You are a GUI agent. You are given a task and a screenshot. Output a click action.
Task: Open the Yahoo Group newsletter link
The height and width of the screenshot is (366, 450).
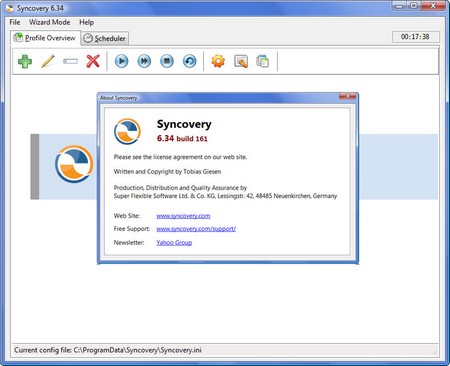[x=174, y=243]
